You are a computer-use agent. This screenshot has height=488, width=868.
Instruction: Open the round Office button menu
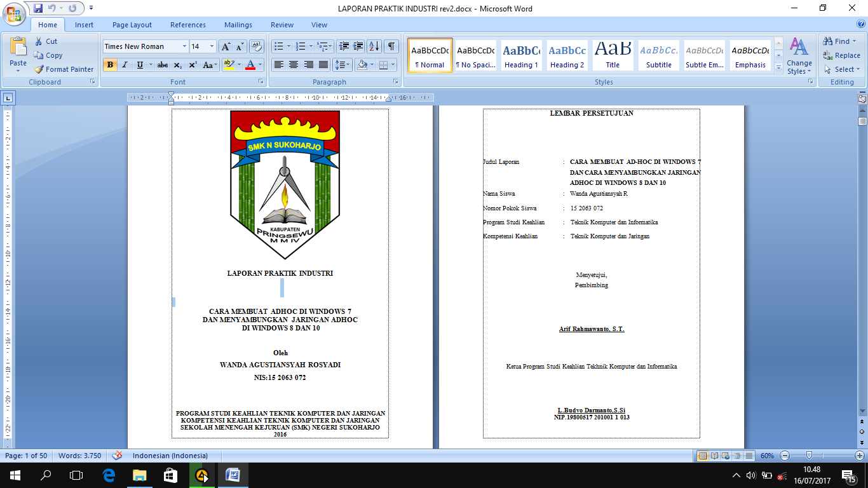13,13
